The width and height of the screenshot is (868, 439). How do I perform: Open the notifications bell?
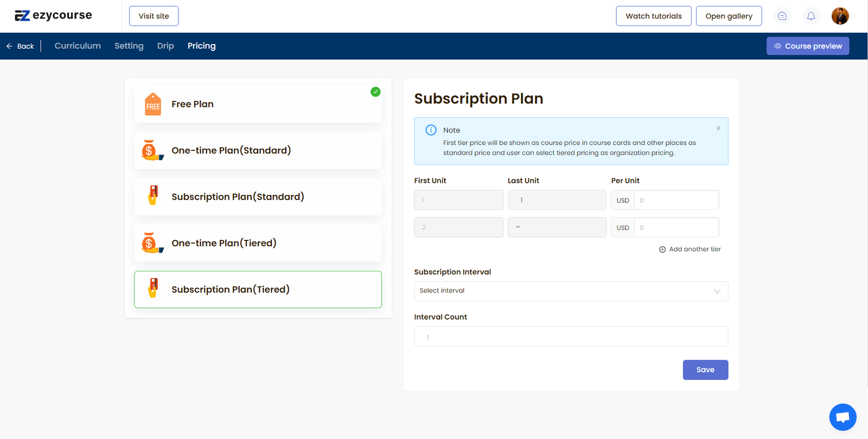coord(811,16)
